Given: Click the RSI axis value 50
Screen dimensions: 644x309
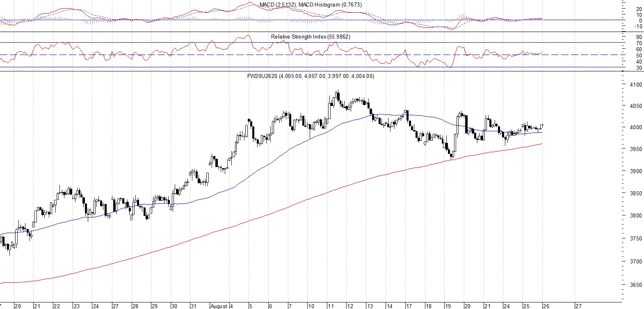Looking at the screenshot, I should [x=639, y=56].
